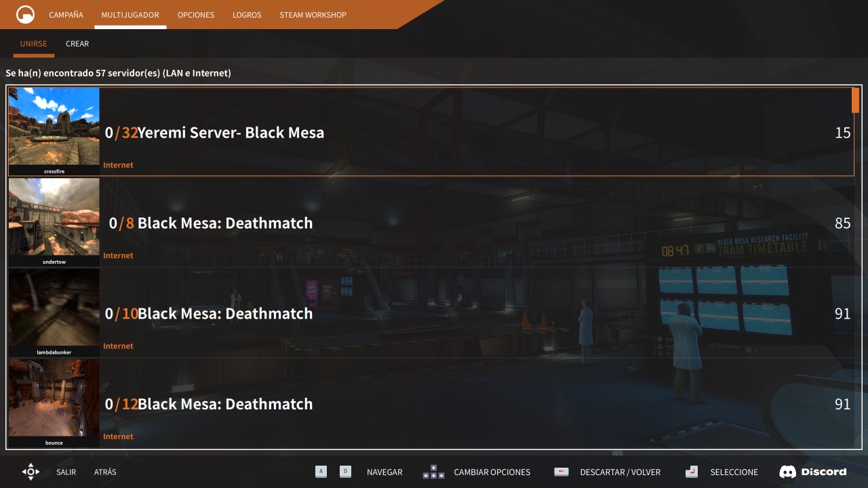Click the D key icon
The height and width of the screenshot is (488, 868).
(346, 472)
